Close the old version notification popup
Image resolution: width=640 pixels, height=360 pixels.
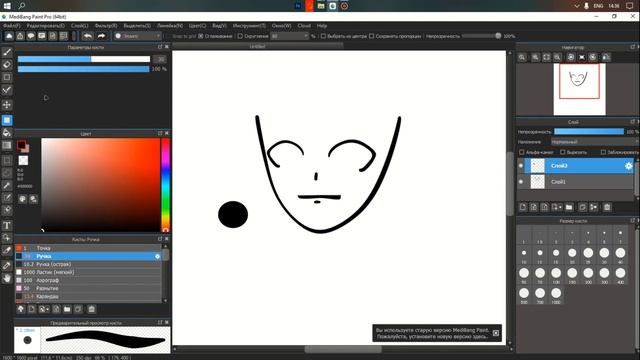click(x=496, y=333)
